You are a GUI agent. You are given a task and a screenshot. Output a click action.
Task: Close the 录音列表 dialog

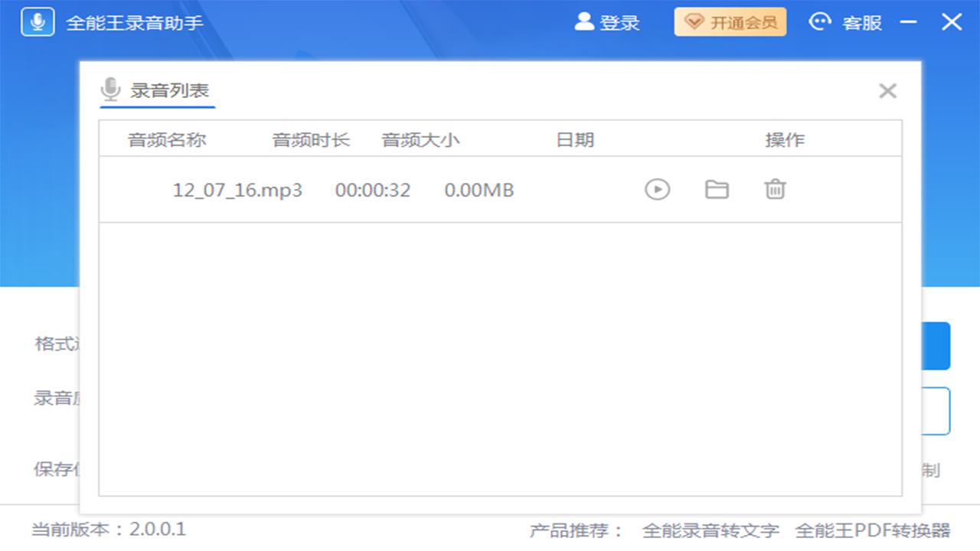(887, 90)
